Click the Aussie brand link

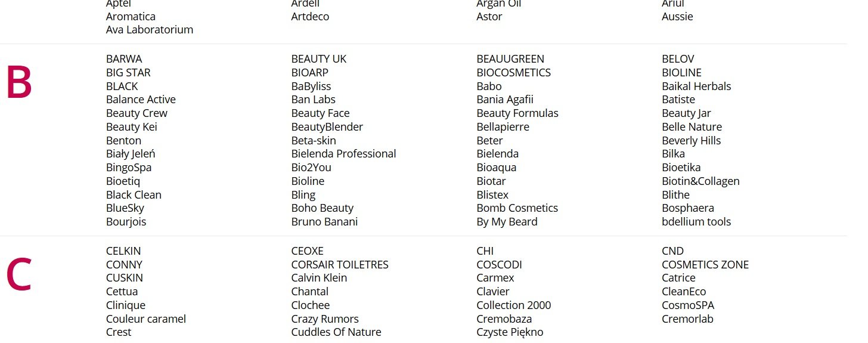(677, 17)
